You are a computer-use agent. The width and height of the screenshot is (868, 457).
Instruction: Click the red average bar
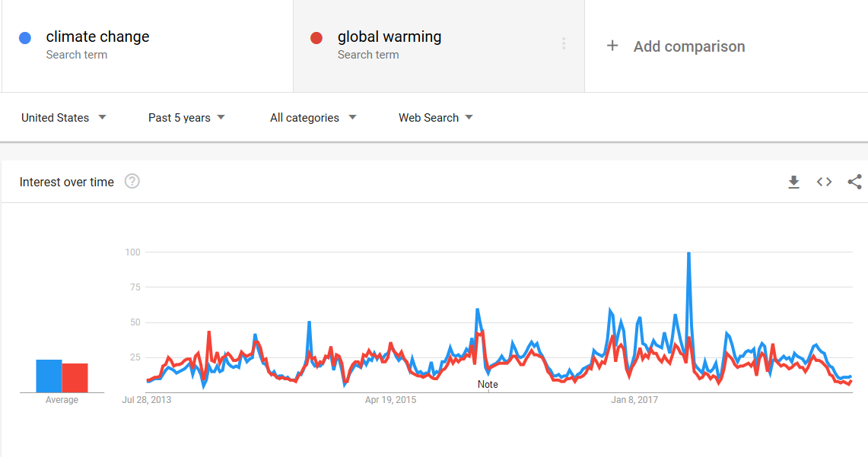75,378
